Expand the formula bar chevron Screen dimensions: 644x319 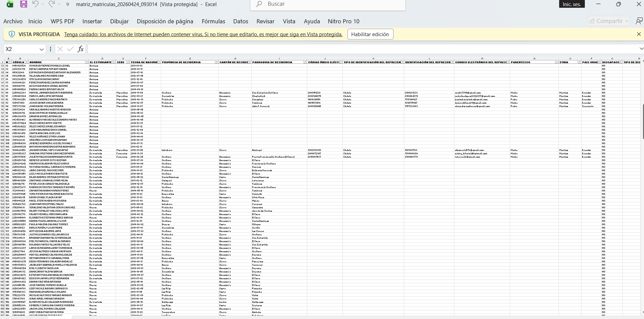641,49
